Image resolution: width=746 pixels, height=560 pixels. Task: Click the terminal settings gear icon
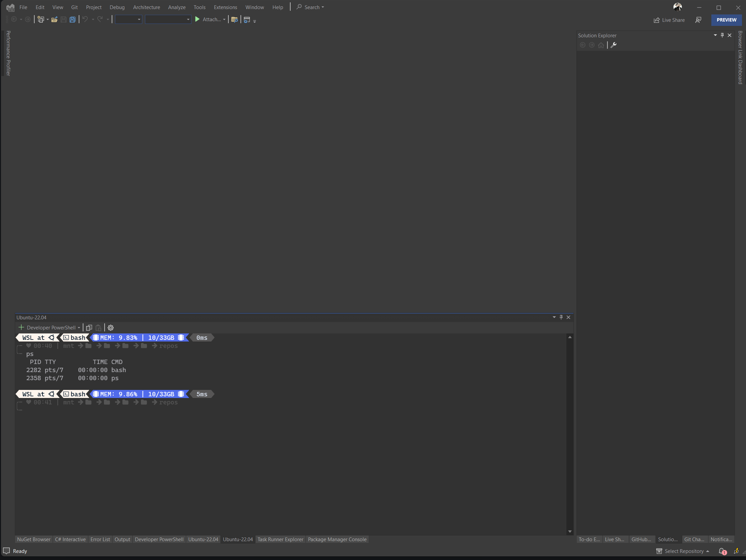point(111,328)
